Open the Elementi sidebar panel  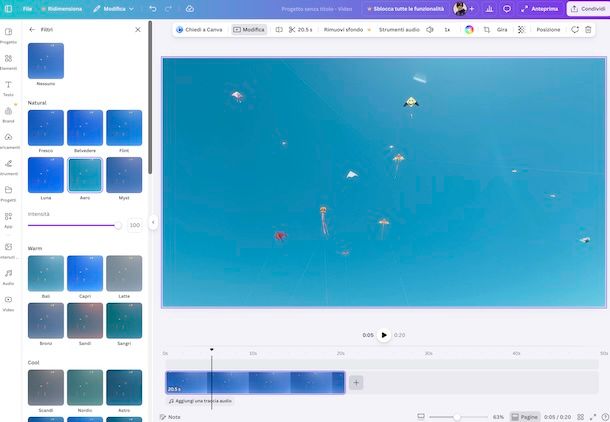pyautogui.click(x=9, y=62)
